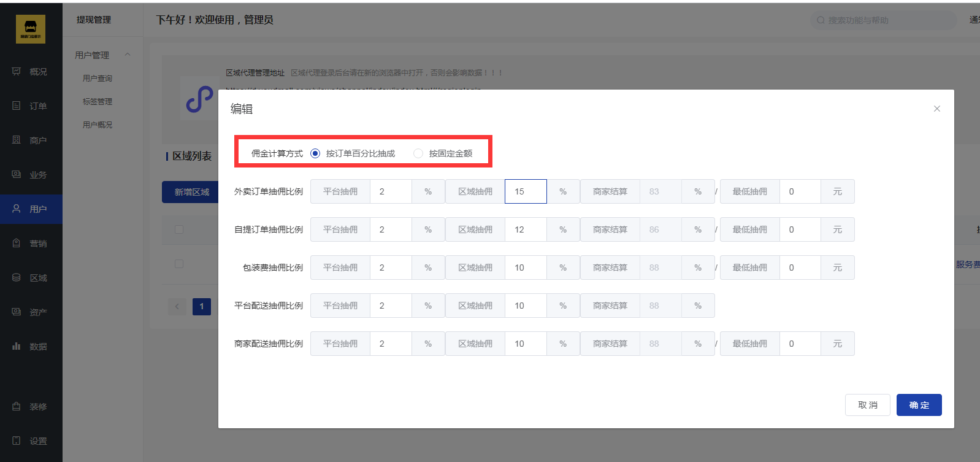Tick the second row checkbox in 区域列表
The height and width of the screenshot is (462, 980).
(x=179, y=264)
